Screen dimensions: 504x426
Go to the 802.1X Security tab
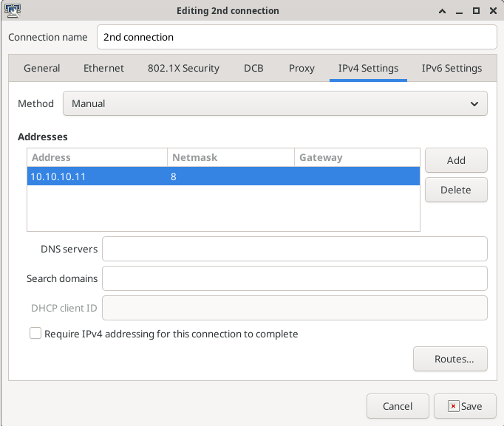(183, 68)
